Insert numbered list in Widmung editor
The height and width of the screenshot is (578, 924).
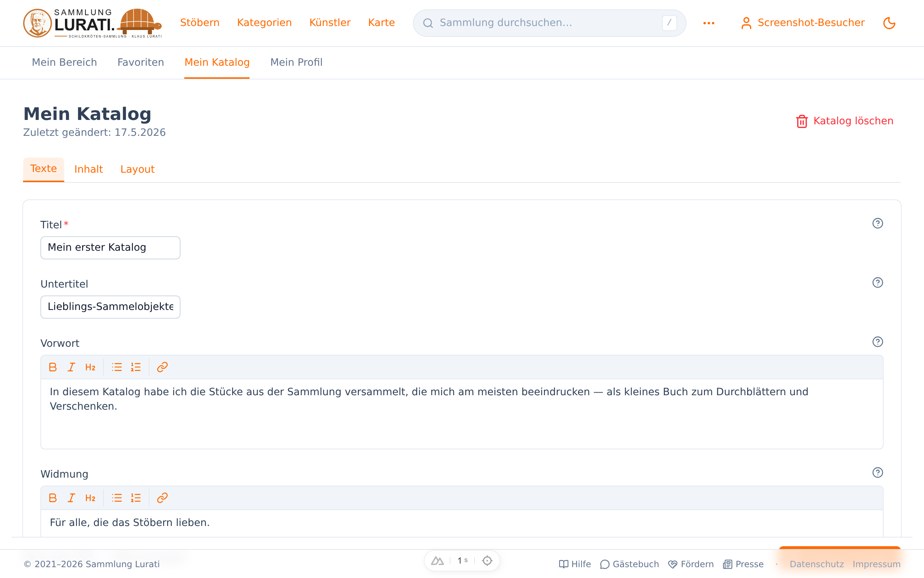[x=136, y=498]
